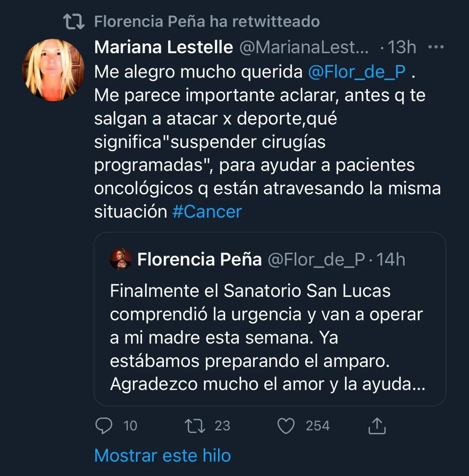
Task: Open the three-dot more options menu
Action: pos(436,47)
